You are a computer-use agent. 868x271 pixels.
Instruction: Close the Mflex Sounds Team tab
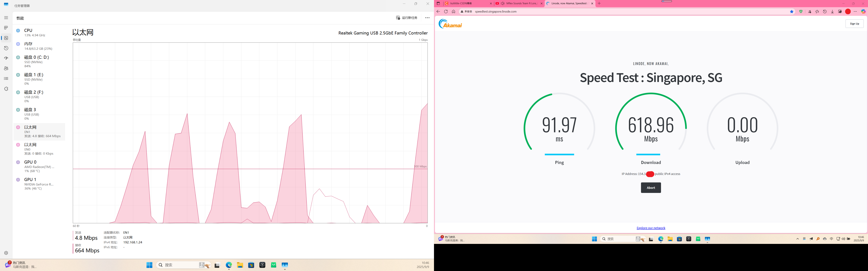(541, 3)
